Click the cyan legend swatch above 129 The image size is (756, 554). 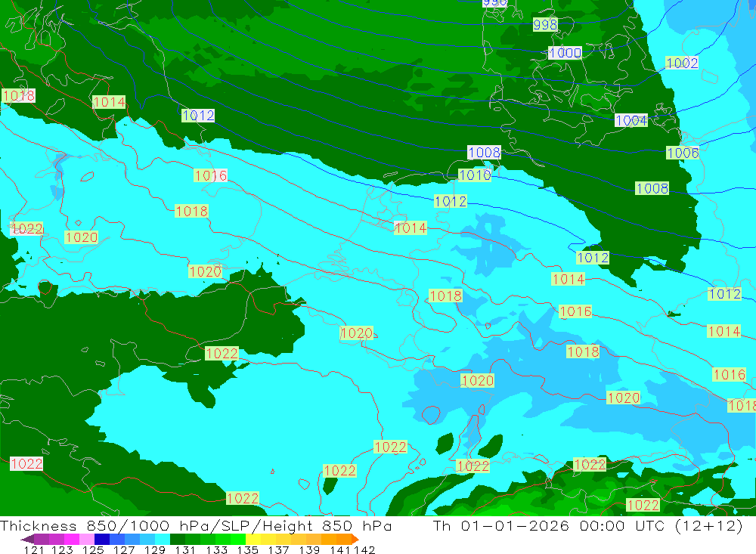click(x=163, y=539)
